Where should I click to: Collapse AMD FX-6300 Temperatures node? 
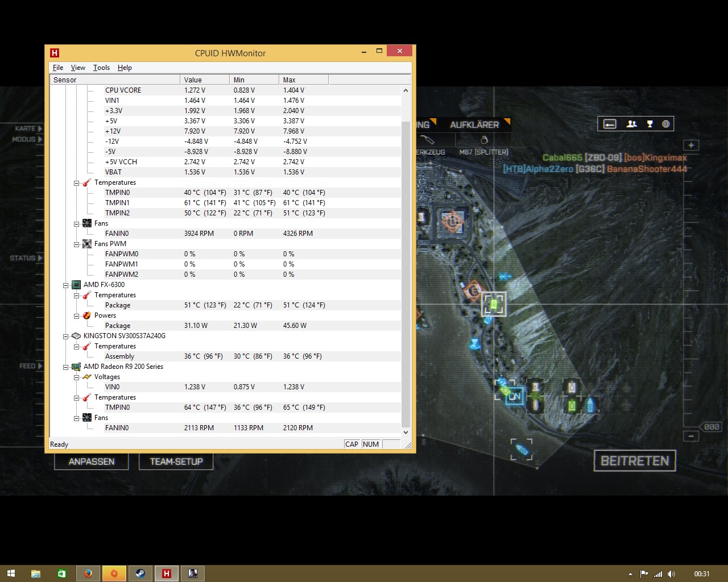pyautogui.click(x=76, y=295)
